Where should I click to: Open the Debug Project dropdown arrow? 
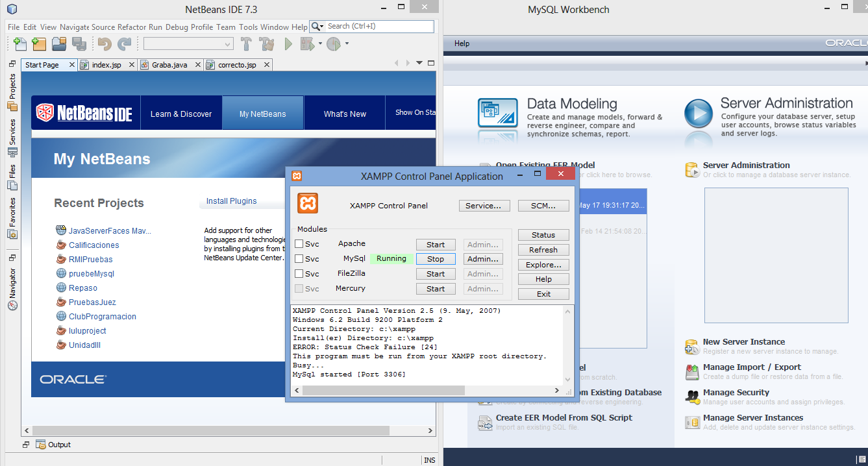click(320, 44)
